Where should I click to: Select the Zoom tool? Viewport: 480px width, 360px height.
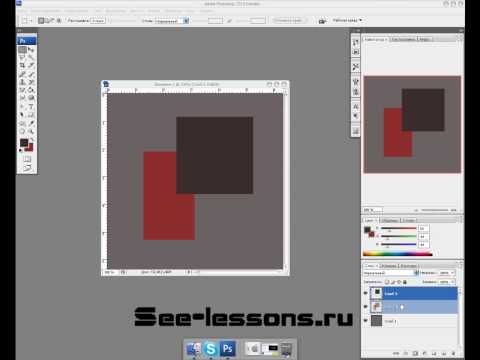[31, 131]
